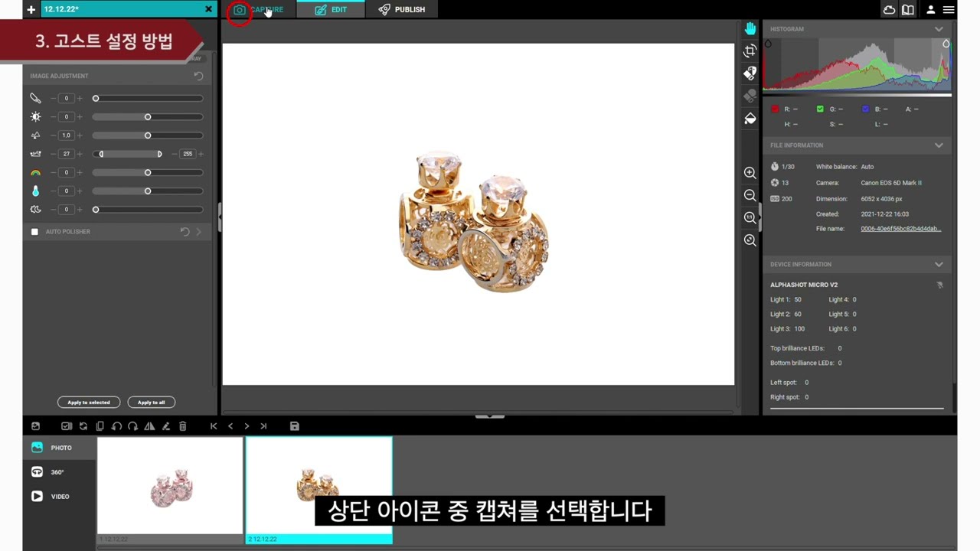Click the Apply to selected button
The width and height of the screenshot is (980, 551).
89,403
